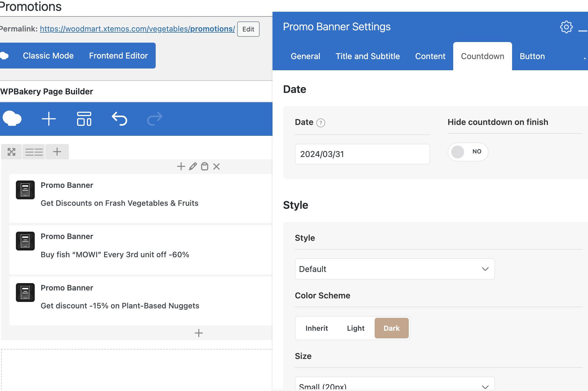Screen dimensions: 588x391
Task: Toggle Hide countdown on finish switch
Action: [468, 152]
